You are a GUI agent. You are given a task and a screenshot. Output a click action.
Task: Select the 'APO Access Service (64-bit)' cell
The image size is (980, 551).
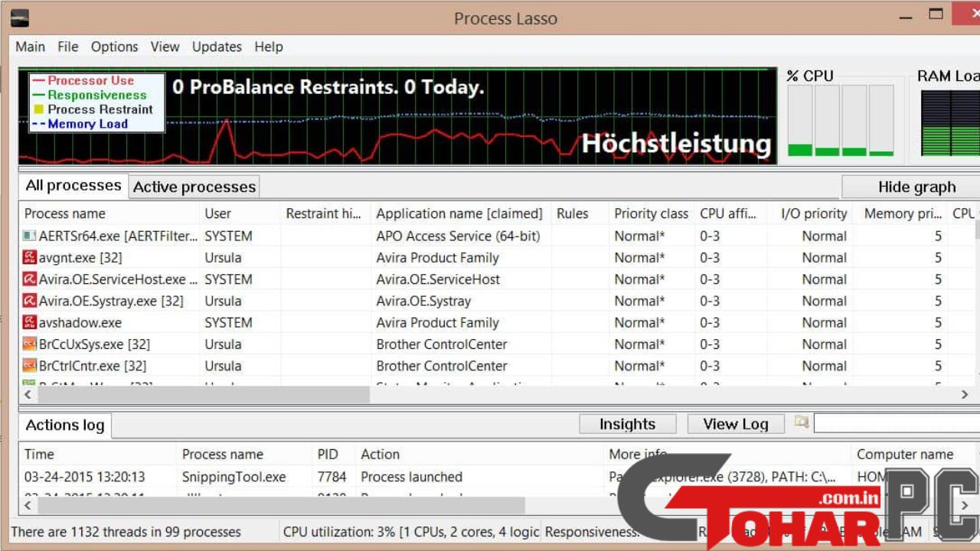[458, 236]
